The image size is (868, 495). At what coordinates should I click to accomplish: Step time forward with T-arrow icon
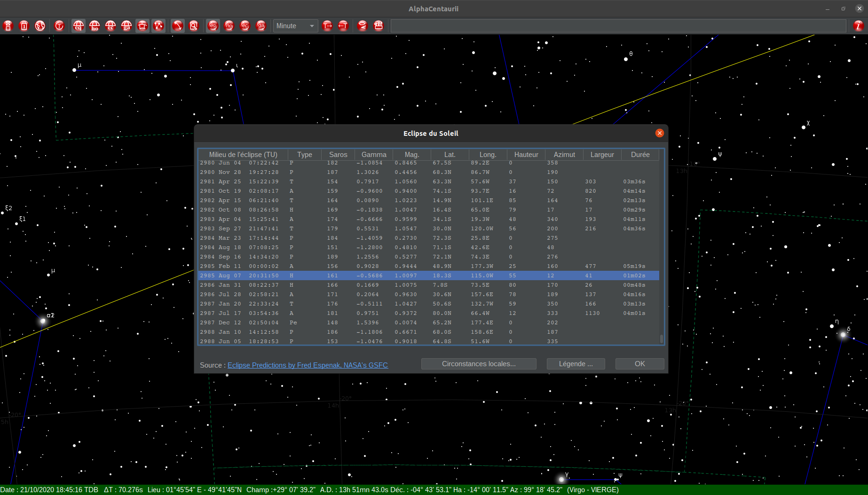pos(327,26)
